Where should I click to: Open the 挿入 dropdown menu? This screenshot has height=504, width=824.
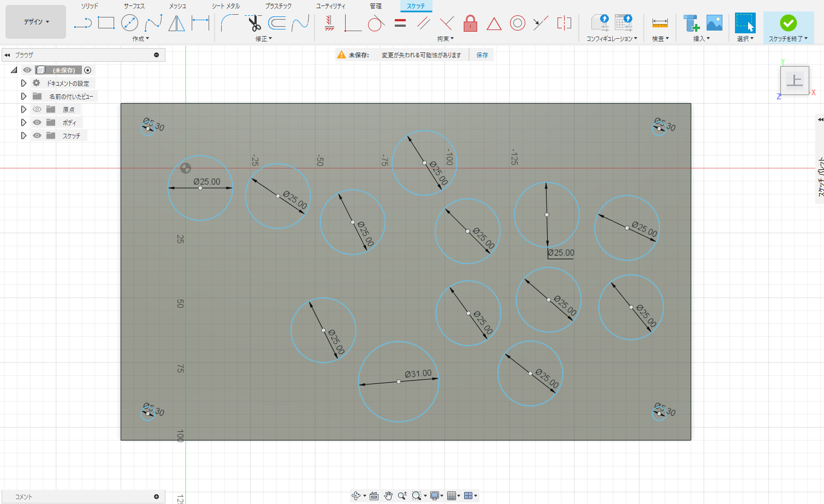click(702, 39)
